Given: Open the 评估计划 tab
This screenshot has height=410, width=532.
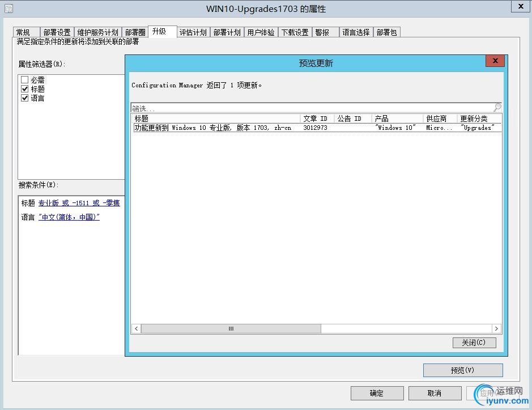Looking at the screenshot, I should (x=193, y=32).
